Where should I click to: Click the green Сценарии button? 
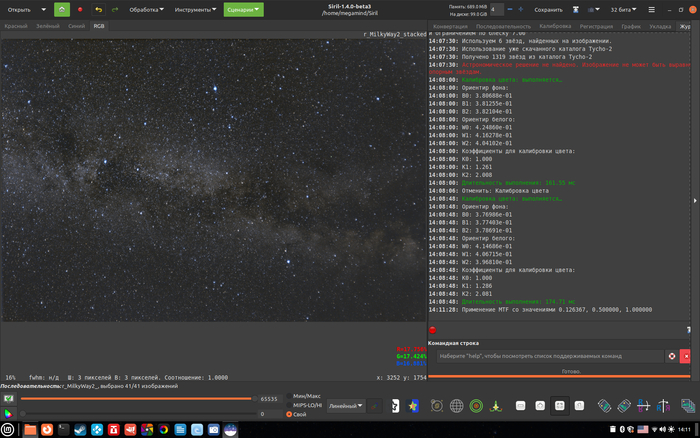(x=243, y=9)
